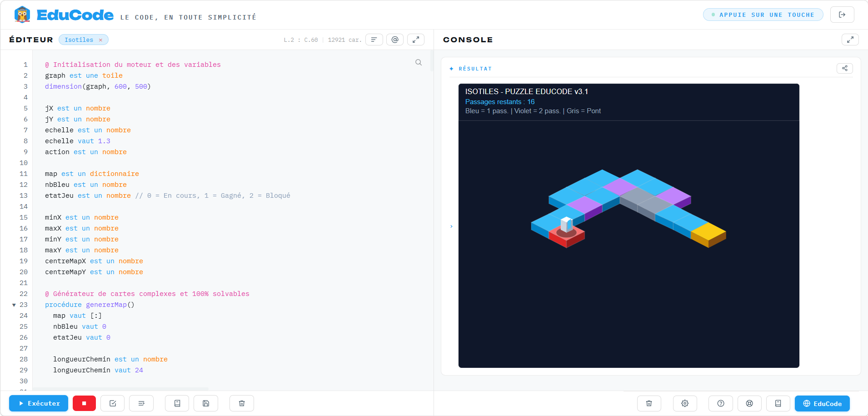The height and width of the screenshot is (416, 868).
Task: Click the 'L.2 : C.60' cursor position indicator
Action: [301, 40]
